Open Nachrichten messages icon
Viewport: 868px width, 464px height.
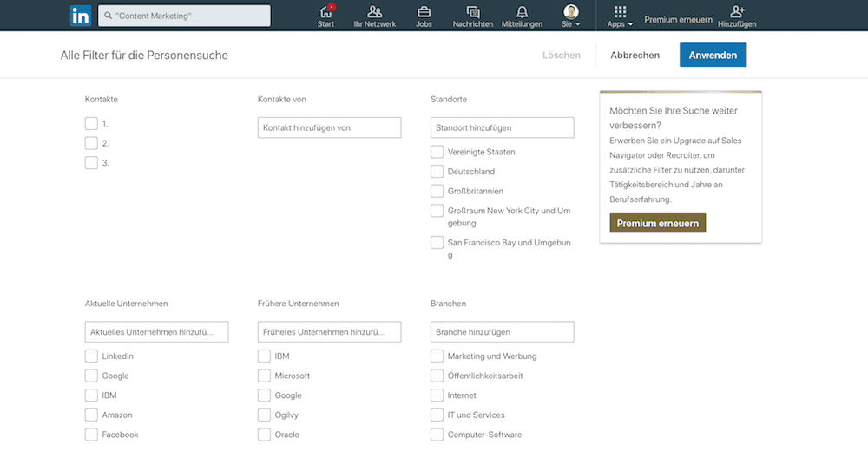(x=473, y=11)
